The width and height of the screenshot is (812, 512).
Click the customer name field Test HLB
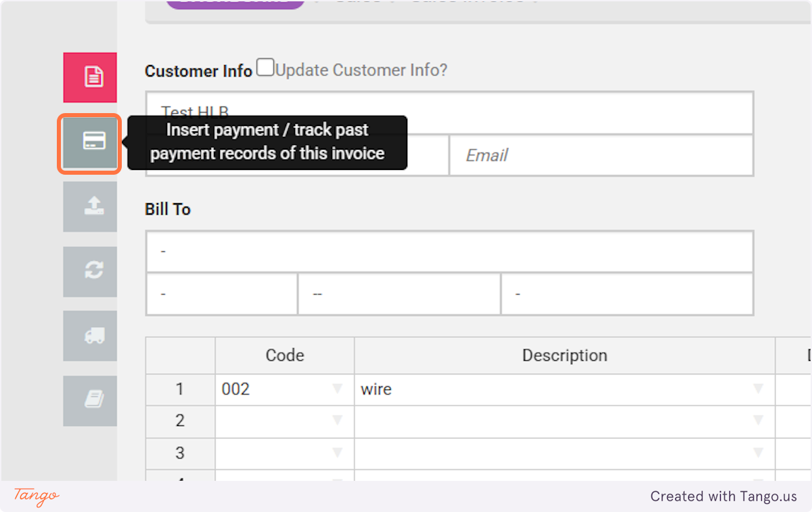tap(449, 112)
